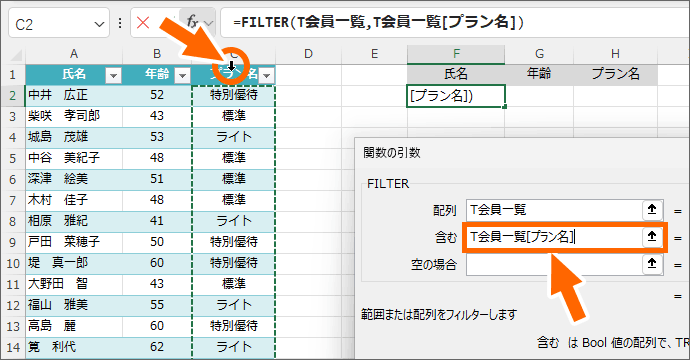Click the 関数の引数 dialog title bar

[522, 153]
